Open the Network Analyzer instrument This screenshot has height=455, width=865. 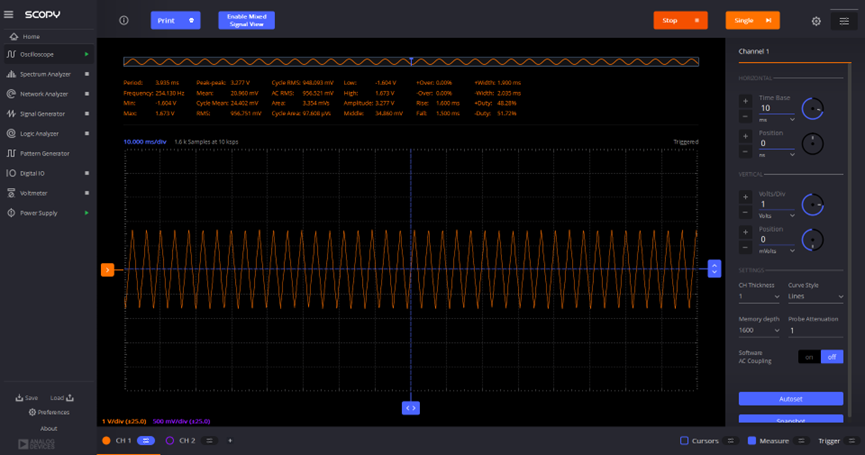[38, 94]
